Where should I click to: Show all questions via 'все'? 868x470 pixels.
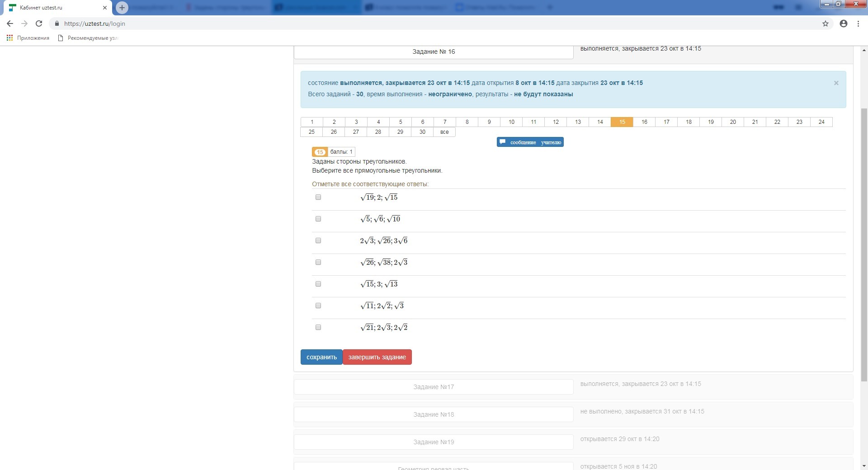(444, 132)
